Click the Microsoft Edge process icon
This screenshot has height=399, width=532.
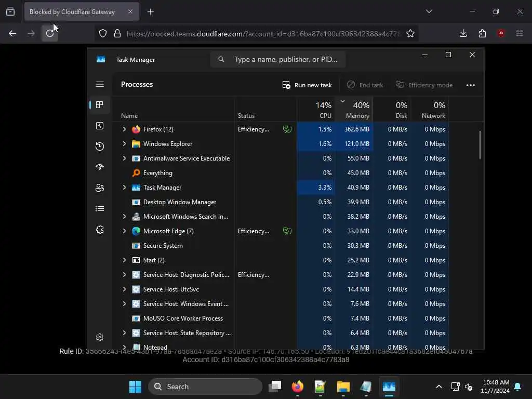click(136, 231)
